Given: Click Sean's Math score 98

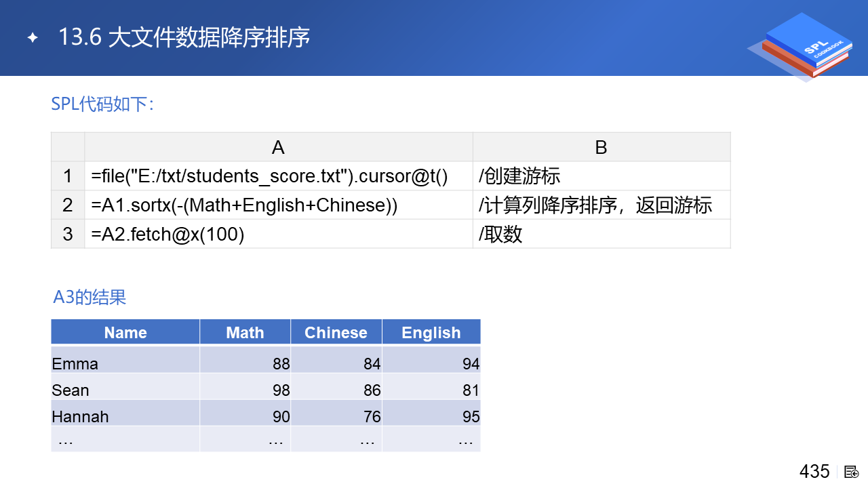Looking at the screenshot, I should 245,386.
